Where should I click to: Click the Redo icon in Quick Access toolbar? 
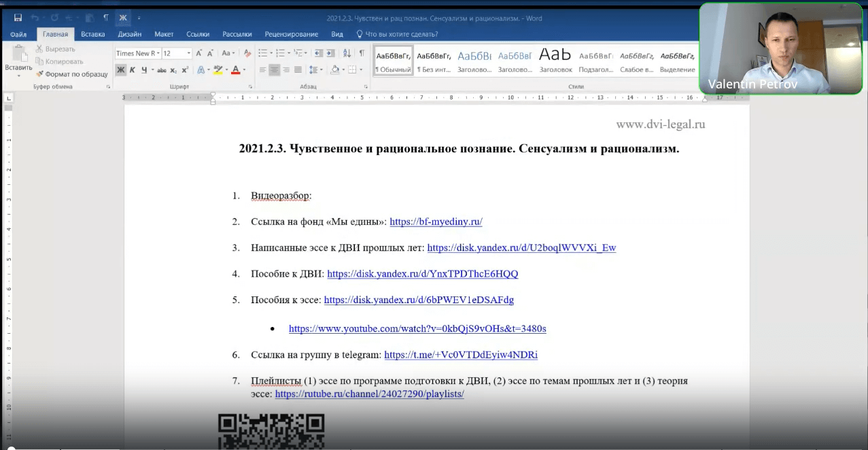click(54, 17)
